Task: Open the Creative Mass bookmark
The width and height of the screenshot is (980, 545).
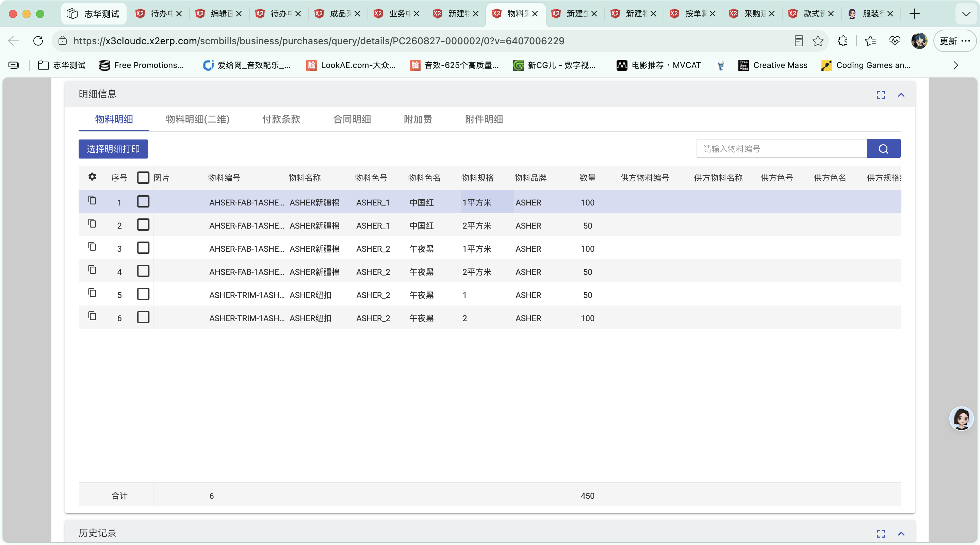Action: tap(773, 65)
